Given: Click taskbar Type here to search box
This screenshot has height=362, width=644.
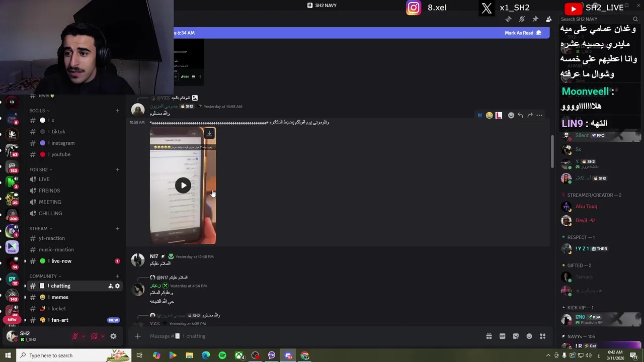Looking at the screenshot, I should 74,355.
